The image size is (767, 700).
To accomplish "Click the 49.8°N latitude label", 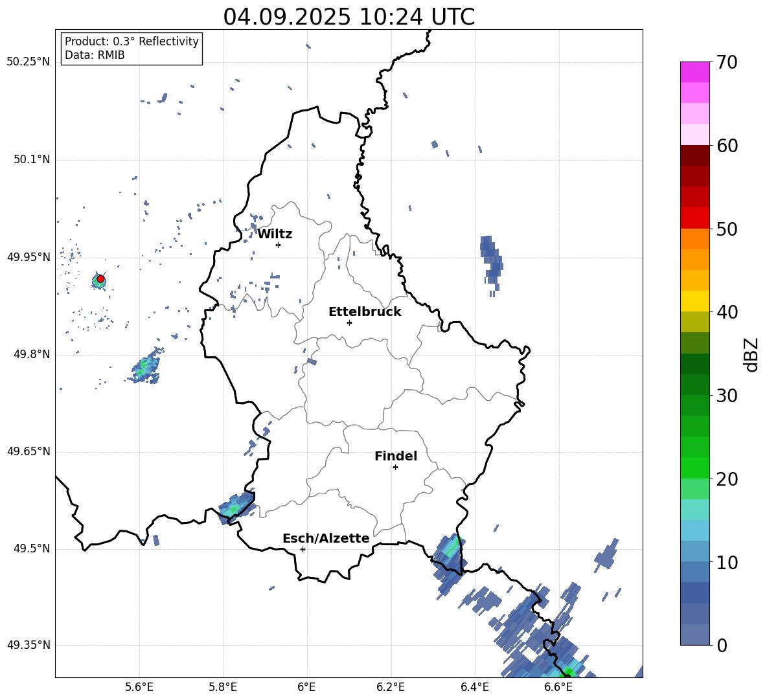I will (32, 354).
